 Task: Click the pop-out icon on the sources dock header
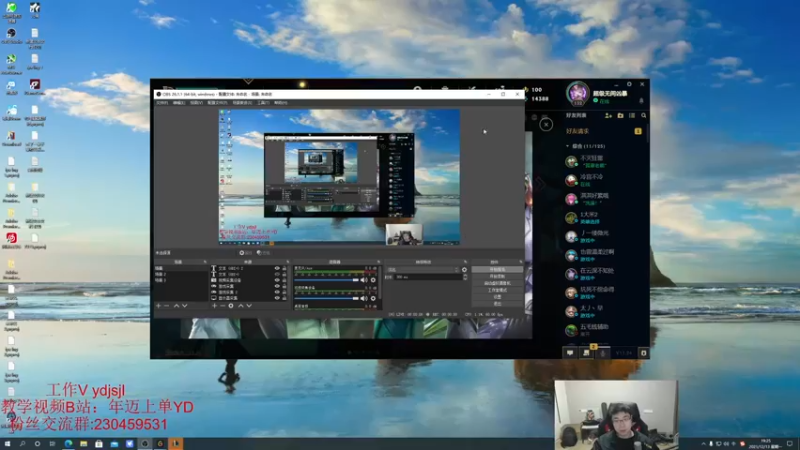click(288, 262)
